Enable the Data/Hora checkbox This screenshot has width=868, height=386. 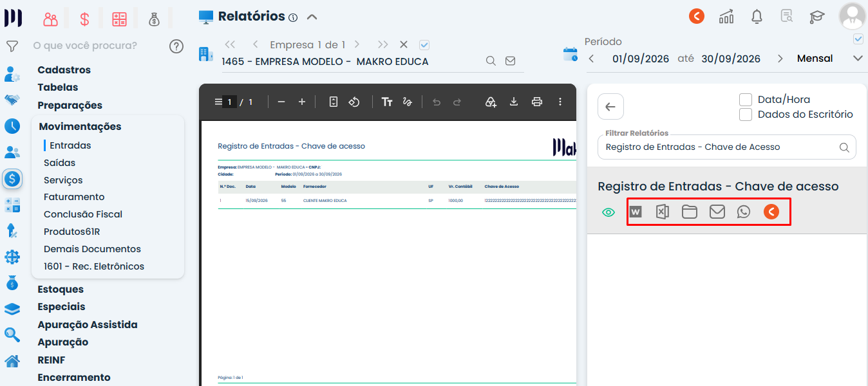pos(746,100)
